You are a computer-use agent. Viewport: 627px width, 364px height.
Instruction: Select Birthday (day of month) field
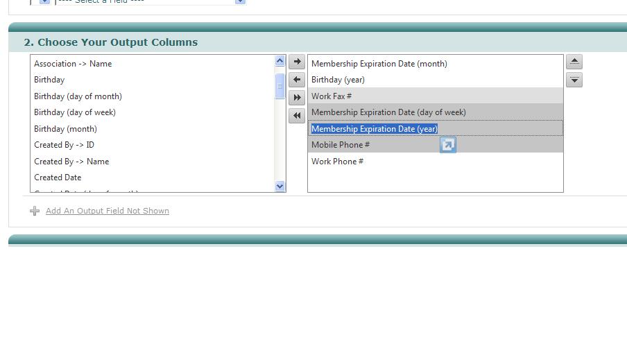pos(153,96)
